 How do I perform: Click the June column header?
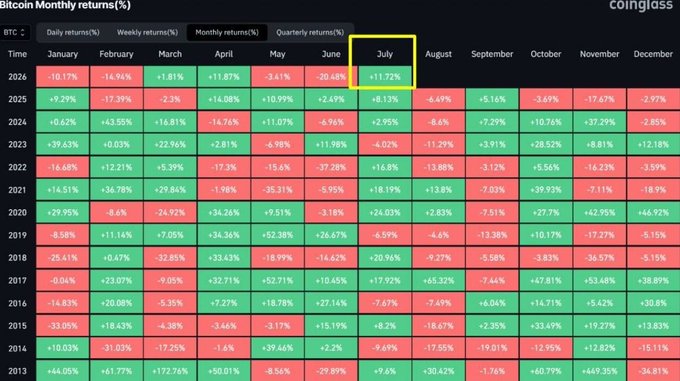[331, 54]
